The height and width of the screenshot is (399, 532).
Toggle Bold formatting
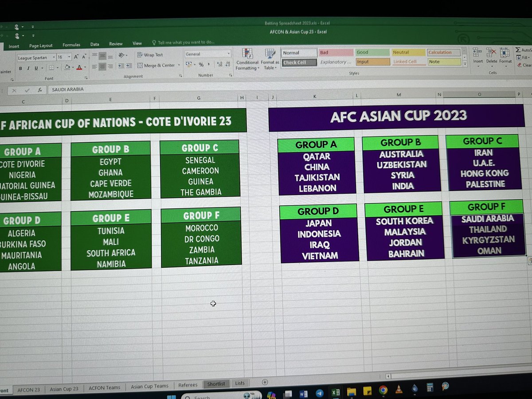pos(20,68)
